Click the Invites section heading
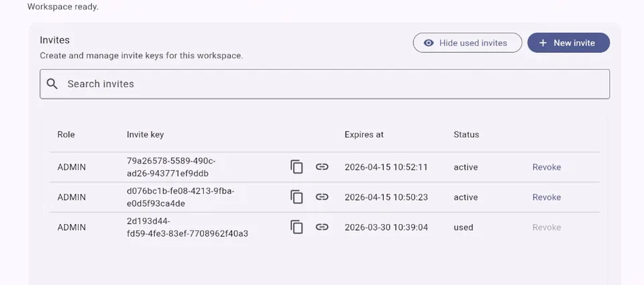Viewport: 644px width, 285px height. pyautogui.click(x=54, y=40)
